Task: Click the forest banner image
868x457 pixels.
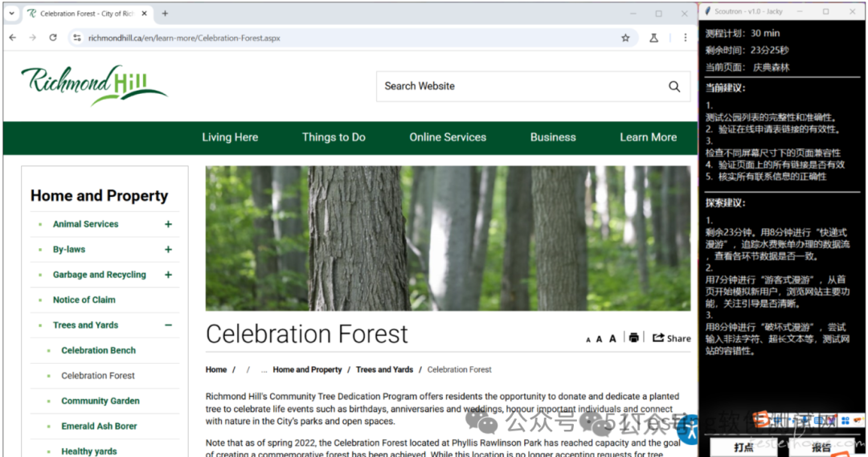Action: click(x=448, y=239)
